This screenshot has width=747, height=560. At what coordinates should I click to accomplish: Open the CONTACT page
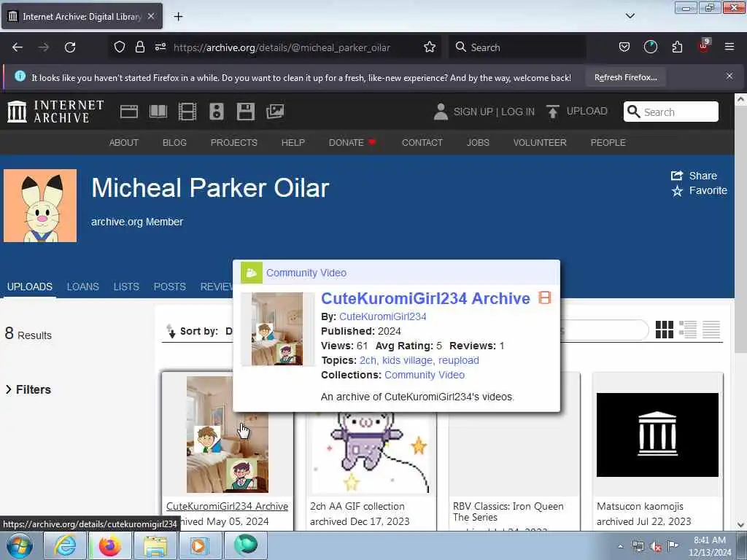(422, 142)
